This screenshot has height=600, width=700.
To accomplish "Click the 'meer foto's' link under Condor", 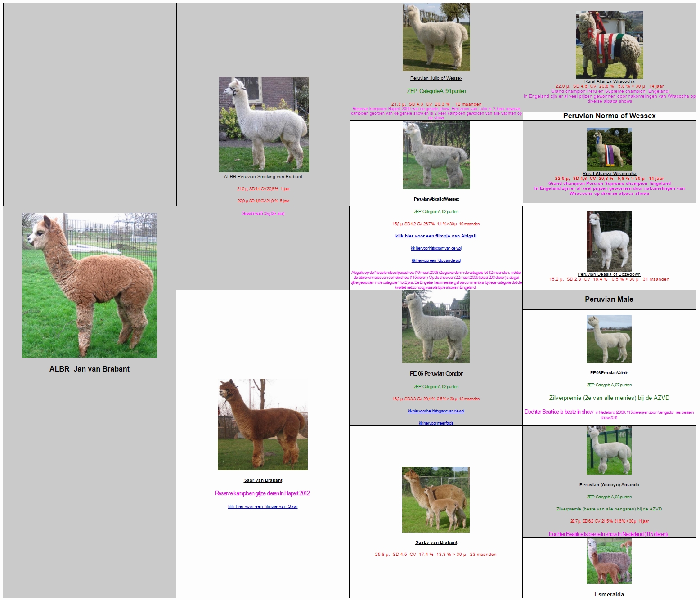I will (x=436, y=423).
